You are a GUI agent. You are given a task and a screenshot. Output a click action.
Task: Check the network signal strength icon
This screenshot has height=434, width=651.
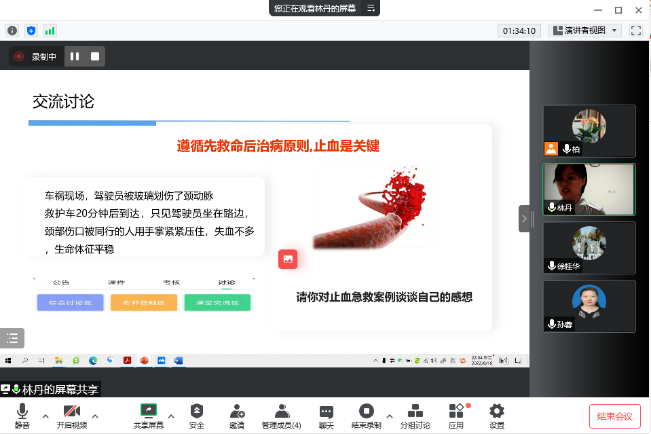click(50, 31)
